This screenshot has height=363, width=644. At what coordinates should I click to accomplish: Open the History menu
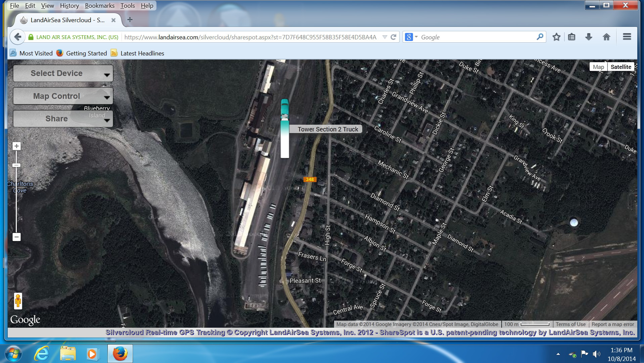pyautogui.click(x=69, y=6)
